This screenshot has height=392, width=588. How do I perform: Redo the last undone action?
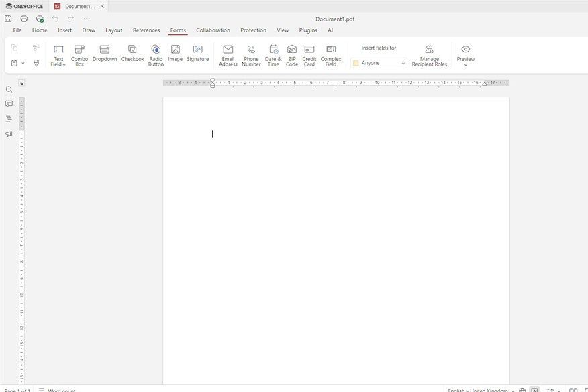[x=71, y=19]
